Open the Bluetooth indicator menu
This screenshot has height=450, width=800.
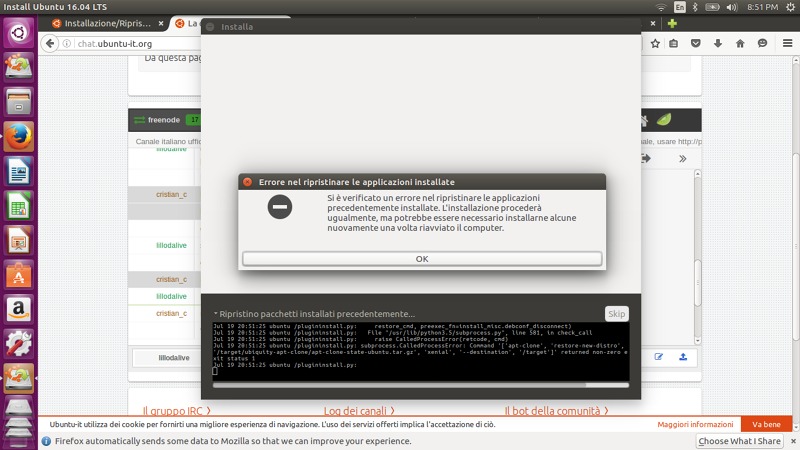click(x=695, y=7)
